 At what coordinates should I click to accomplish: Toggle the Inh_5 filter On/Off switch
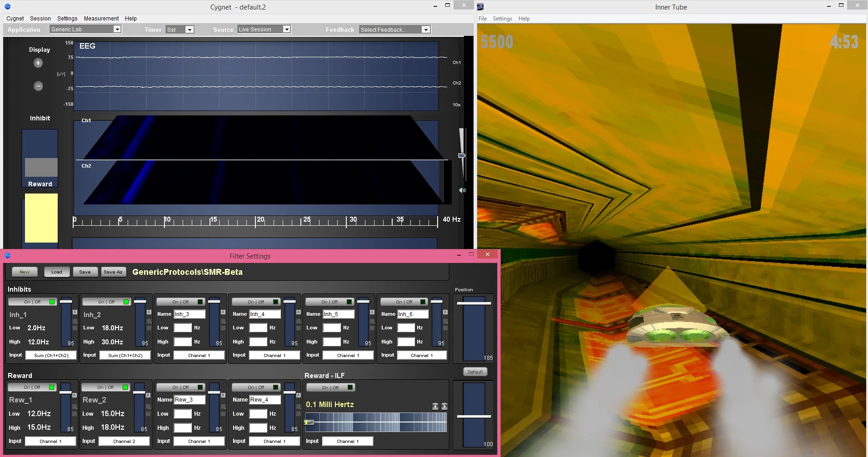(x=329, y=302)
